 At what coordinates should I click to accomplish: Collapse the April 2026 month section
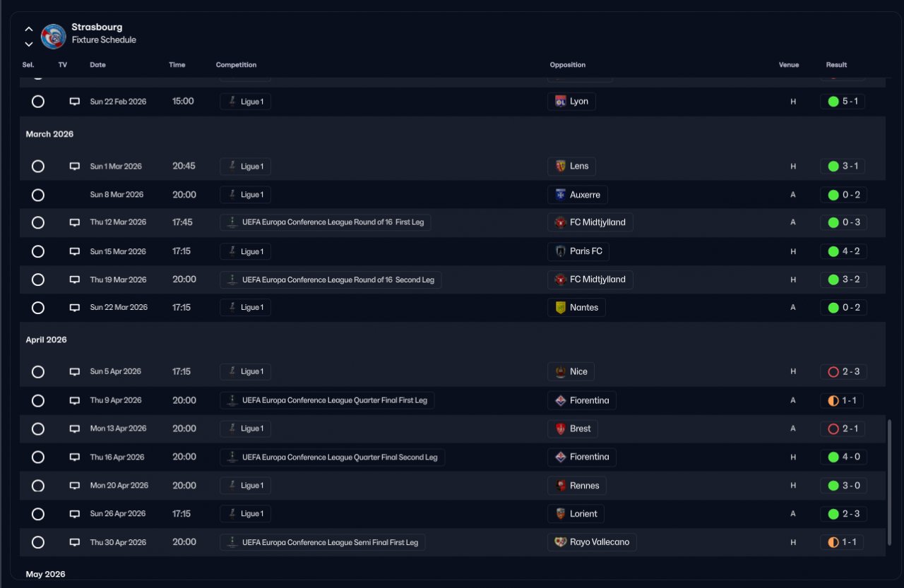(x=47, y=340)
